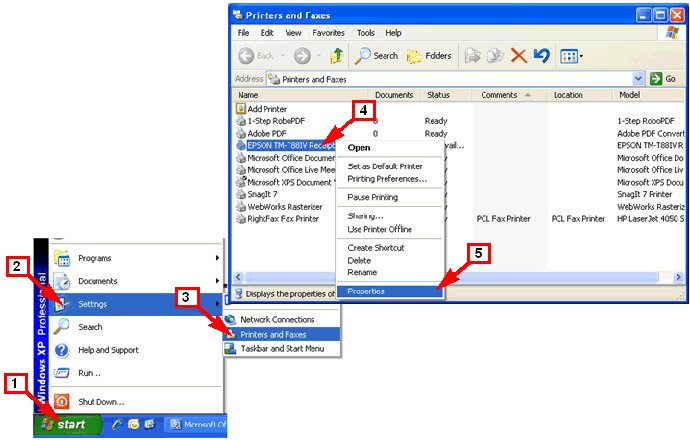Go up one folder level icon
This screenshot has height=440, width=690.
tap(337, 56)
